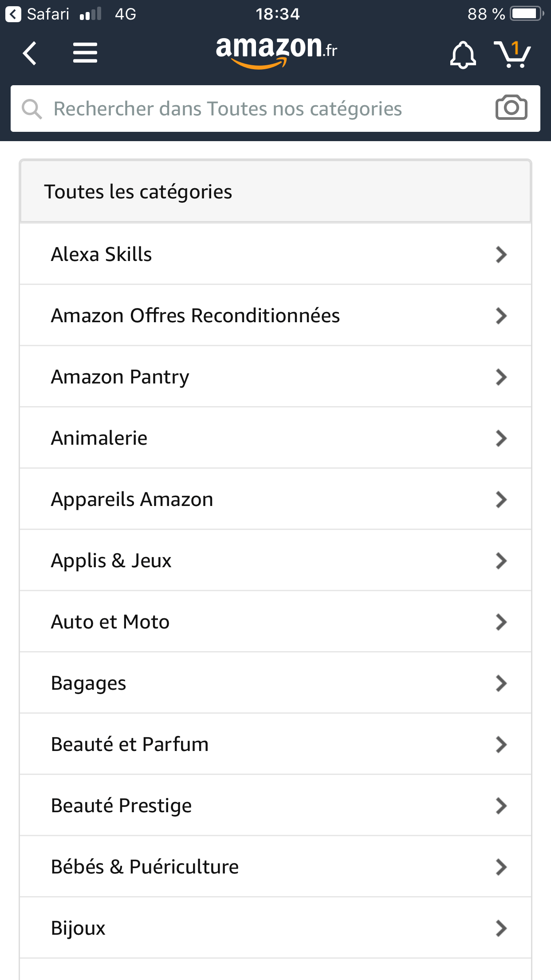Expand Alexa Skills chevron

[501, 254]
